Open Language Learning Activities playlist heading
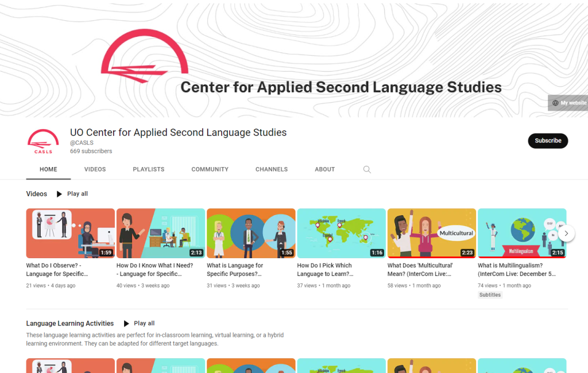Image resolution: width=588 pixels, height=373 pixels. [69, 324]
